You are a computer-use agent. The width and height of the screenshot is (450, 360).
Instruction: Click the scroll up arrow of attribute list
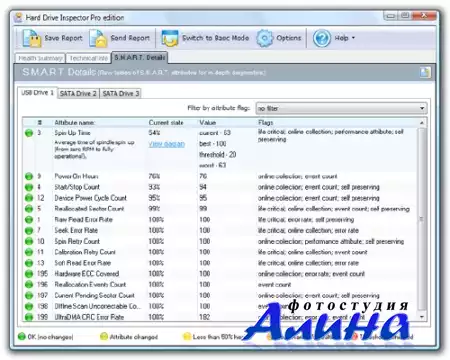(x=422, y=123)
